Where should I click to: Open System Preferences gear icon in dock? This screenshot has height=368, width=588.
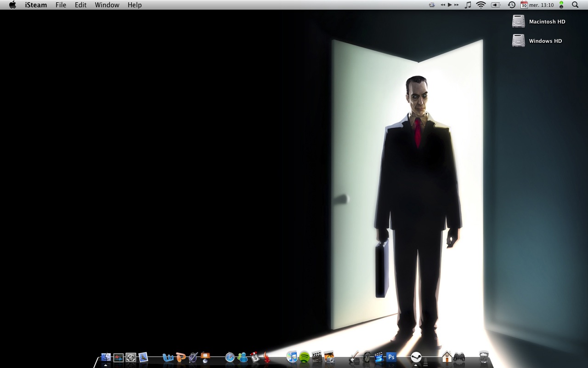coord(131,357)
